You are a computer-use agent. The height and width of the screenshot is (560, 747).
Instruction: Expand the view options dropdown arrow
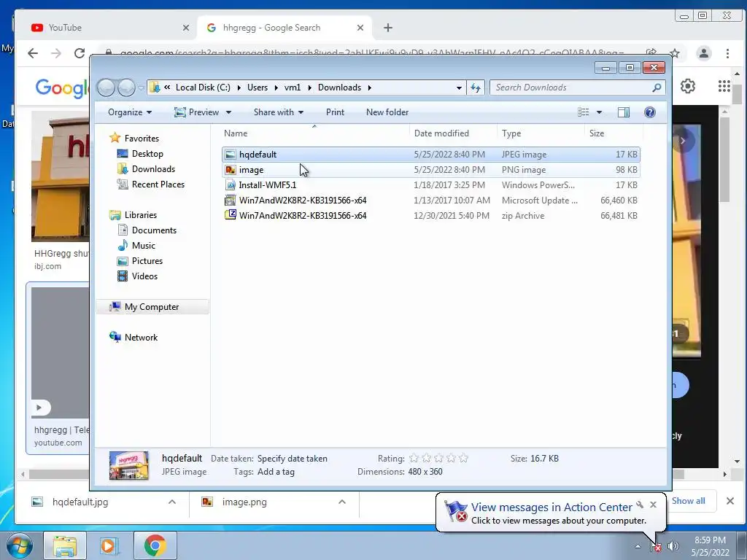pyautogui.click(x=600, y=112)
